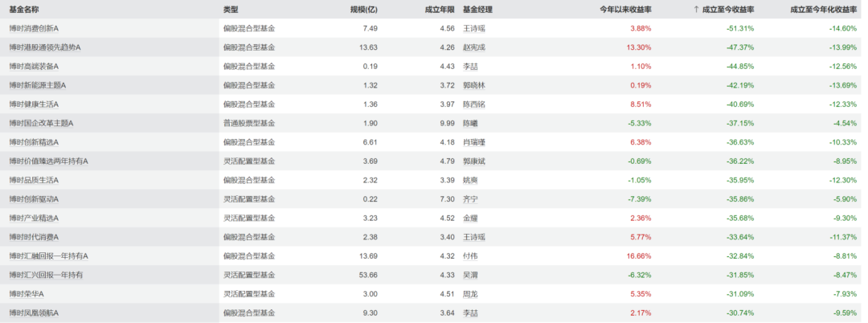Click the scale value 53.66

click(369, 275)
